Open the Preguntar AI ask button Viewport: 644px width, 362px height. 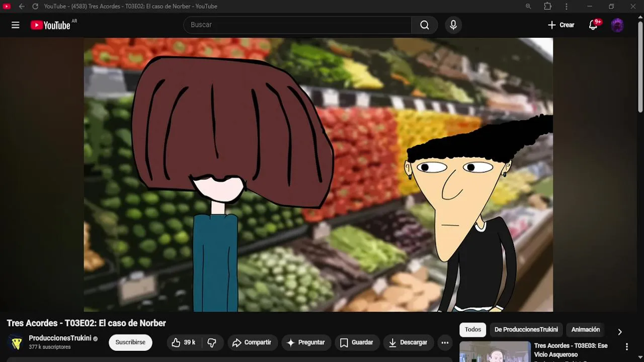tap(306, 342)
